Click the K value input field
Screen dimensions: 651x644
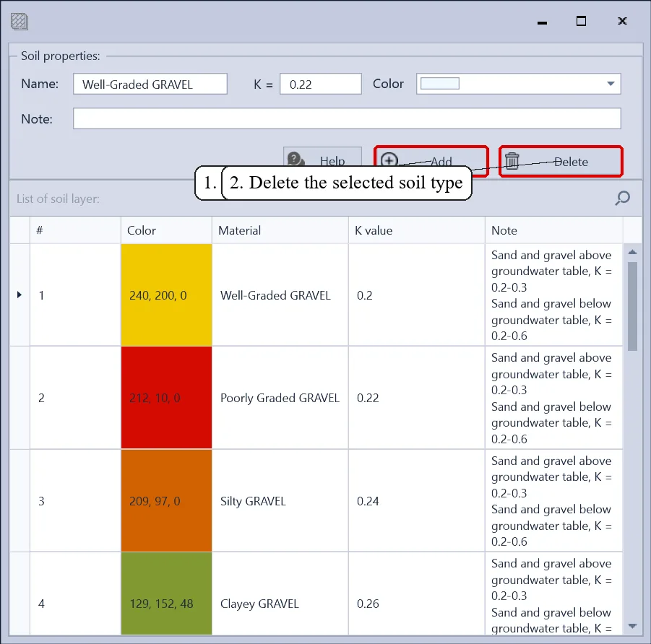(321, 84)
